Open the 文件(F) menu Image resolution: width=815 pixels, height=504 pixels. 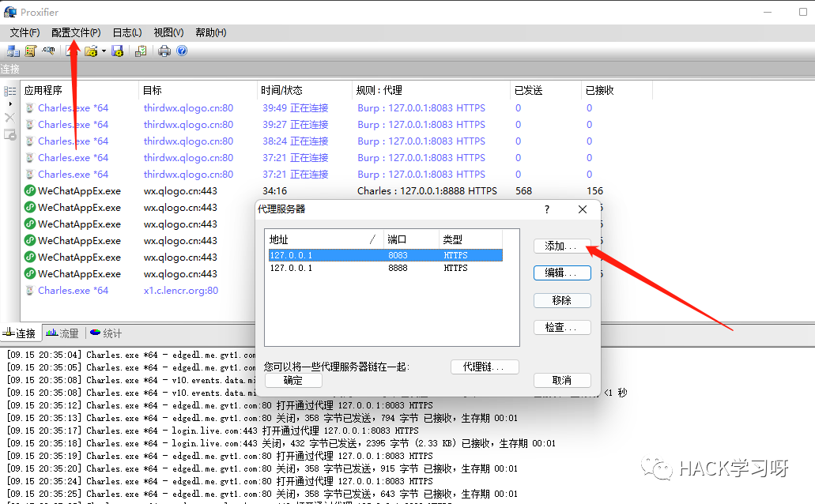(x=25, y=32)
